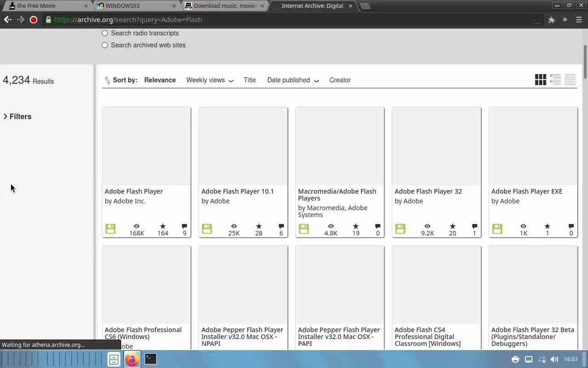Click the printer icon in system tray

point(515,359)
